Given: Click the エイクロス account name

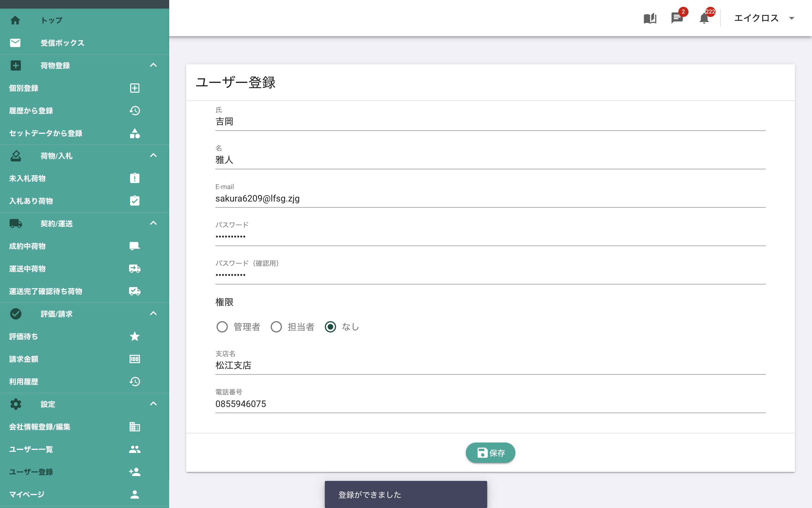Looking at the screenshot, I should [756, 18].
